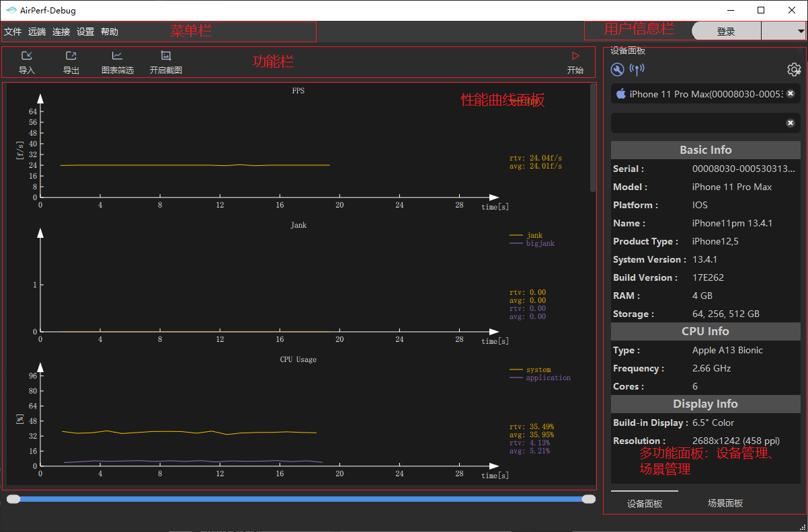This screenshot has height=532, width=808.
Task: Click the chart panel vertical scrollbar
Action: coord(593,138)
